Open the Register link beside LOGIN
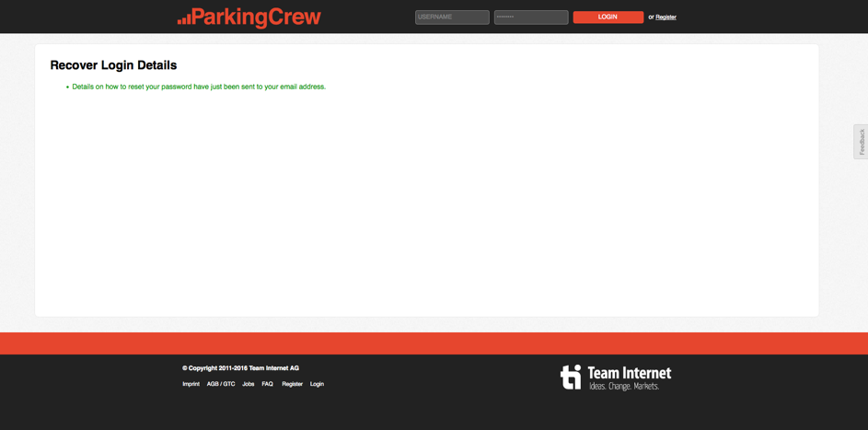 pyautogui.click(x=665, y=17)
